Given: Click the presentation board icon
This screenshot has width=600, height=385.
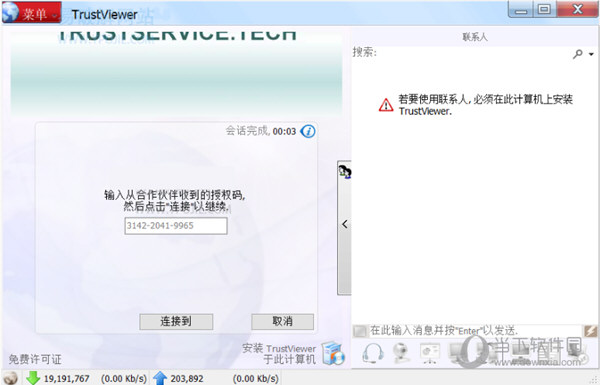Looking at the screenshot, I should (430, 353).
